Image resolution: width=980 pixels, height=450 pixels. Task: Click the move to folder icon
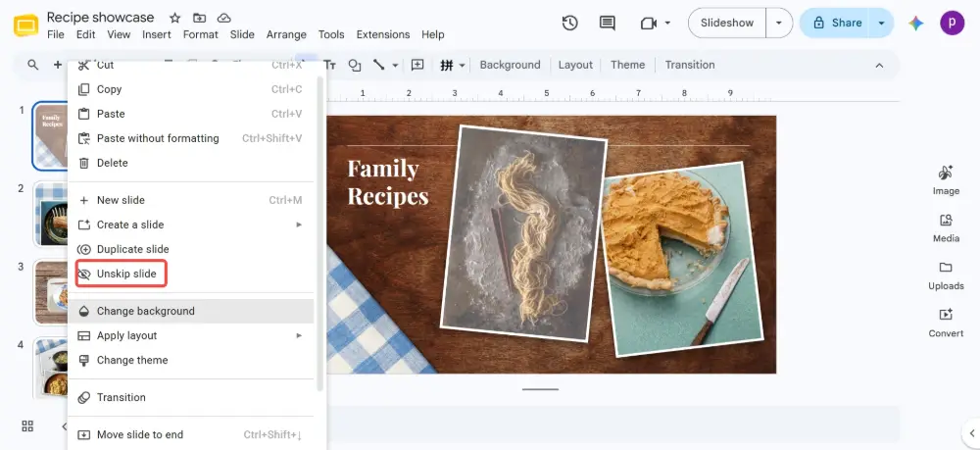pos(199,18)
